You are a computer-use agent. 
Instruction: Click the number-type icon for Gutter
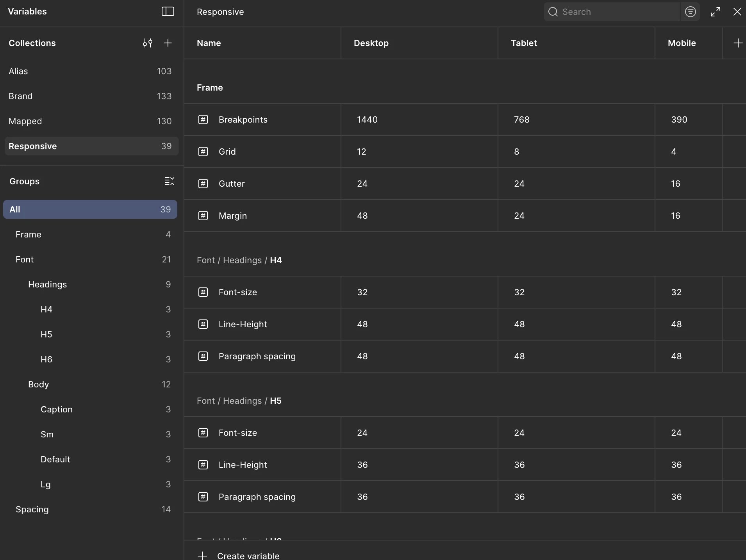point(203,184)
